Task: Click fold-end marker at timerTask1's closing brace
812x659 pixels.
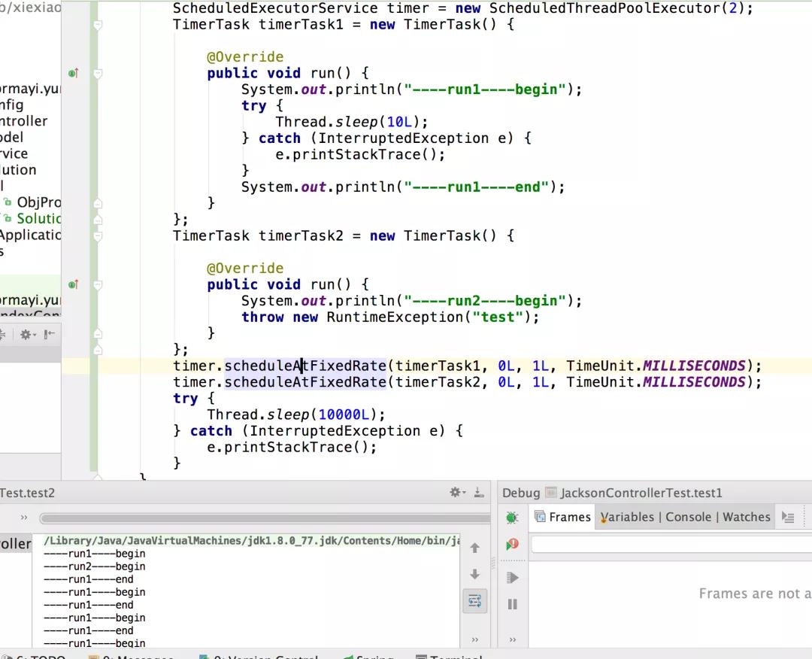Action: point(97,220)
